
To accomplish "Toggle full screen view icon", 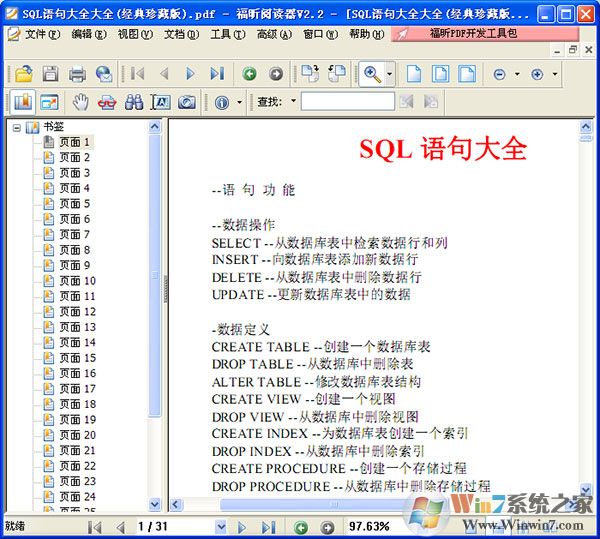I will click(x=50, y=102).
